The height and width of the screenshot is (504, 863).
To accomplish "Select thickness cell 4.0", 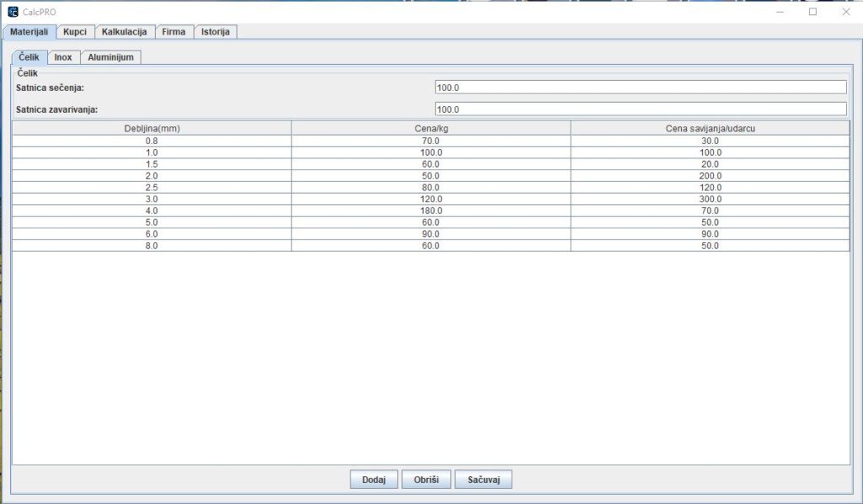I will click(152, 211).
